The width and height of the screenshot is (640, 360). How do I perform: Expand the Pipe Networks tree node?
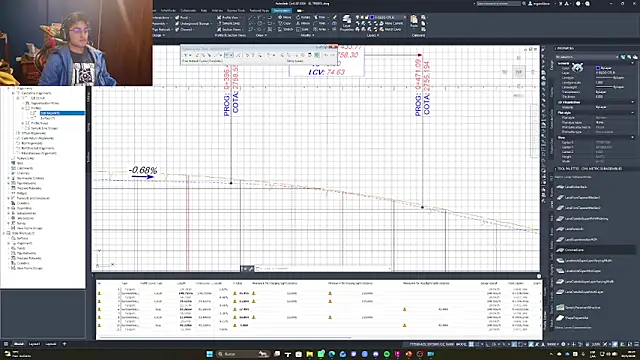click(x=9, y=183)
